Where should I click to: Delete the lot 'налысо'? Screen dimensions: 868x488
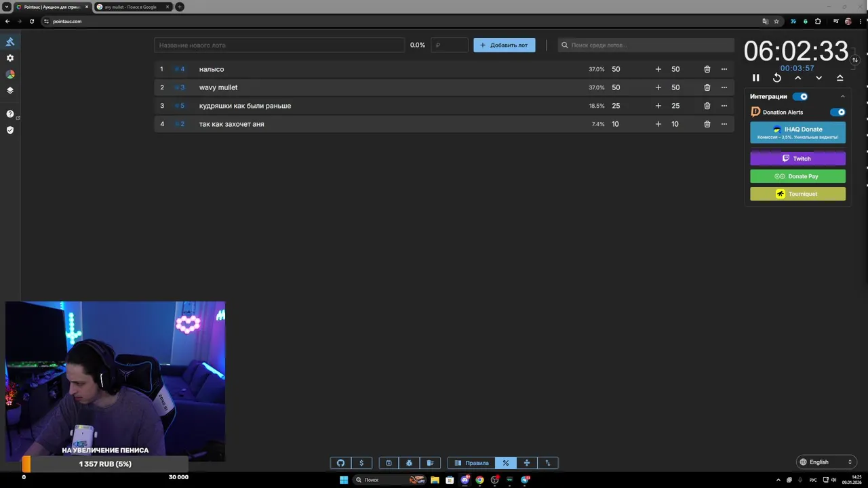(707, 69)
